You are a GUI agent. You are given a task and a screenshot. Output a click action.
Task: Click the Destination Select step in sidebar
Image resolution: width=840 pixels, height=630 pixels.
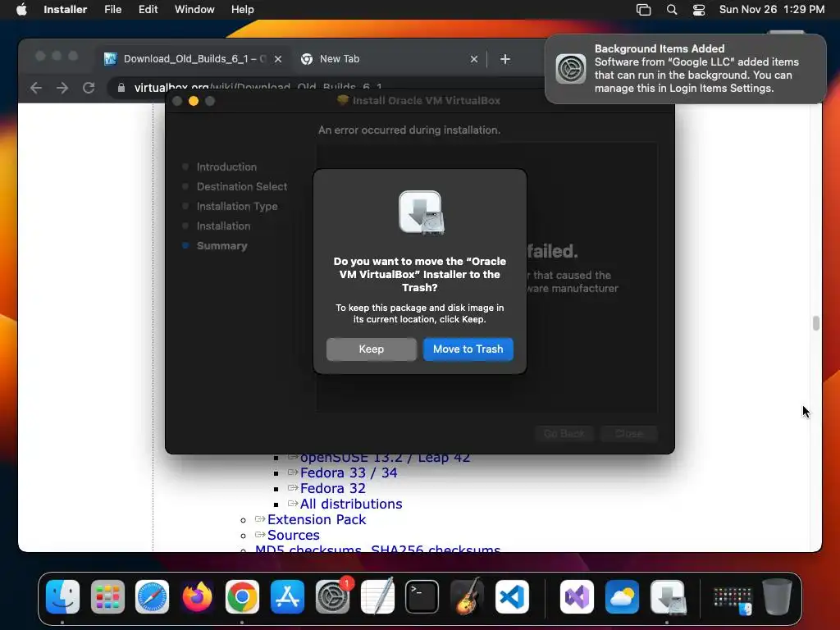click(x=242, y=186)
